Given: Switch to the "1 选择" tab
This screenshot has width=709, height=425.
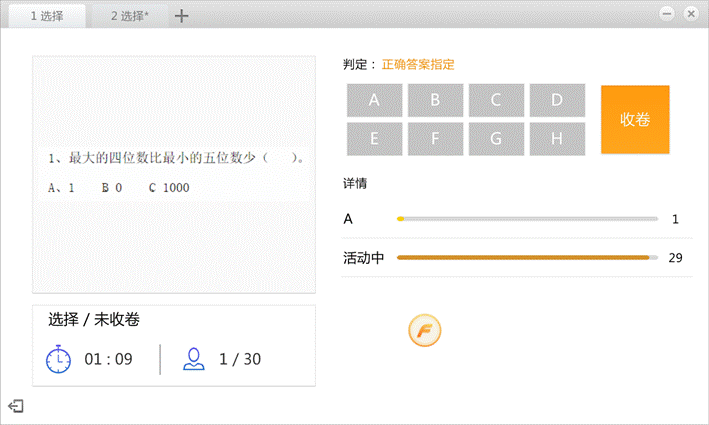Looking at the screenshot, I should pyautogui.click(x=46, y=16).
